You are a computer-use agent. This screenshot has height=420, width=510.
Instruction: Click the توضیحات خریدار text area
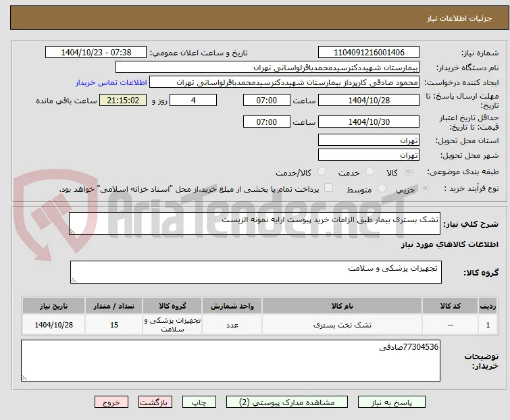(x=230, y=361)
